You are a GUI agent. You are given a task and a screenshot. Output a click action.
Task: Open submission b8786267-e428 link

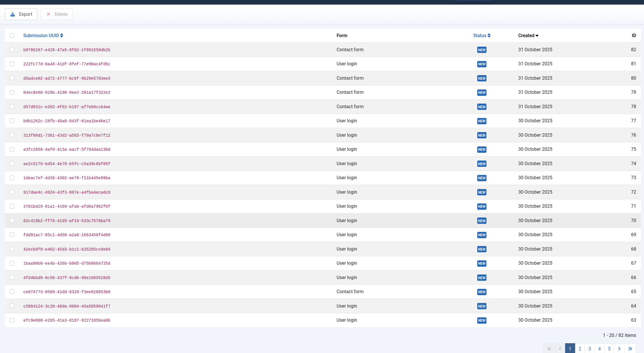[x=67, y=49]
